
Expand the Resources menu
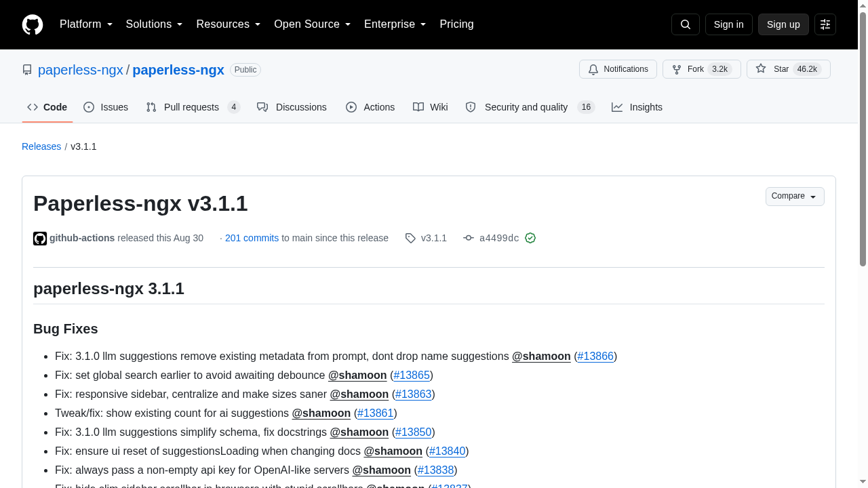[x=229, y=24]
